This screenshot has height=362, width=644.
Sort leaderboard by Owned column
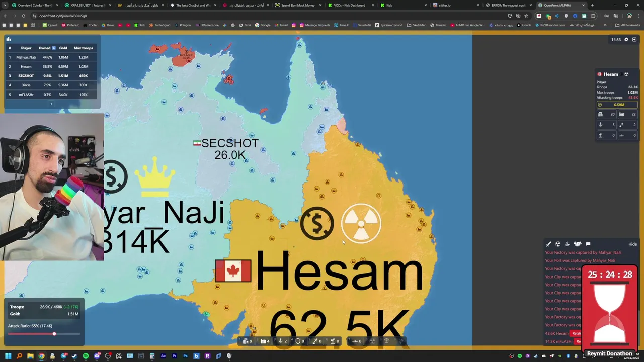(47, 48)
